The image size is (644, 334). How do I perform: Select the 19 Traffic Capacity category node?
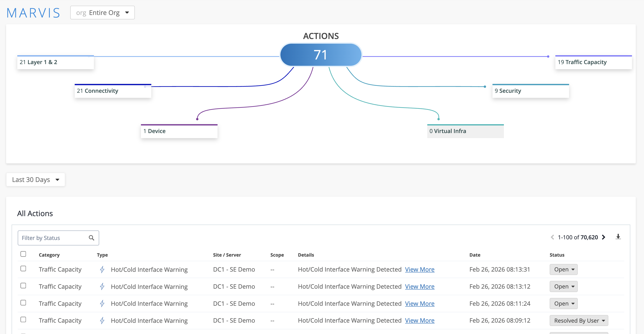(x=594, y=62)
